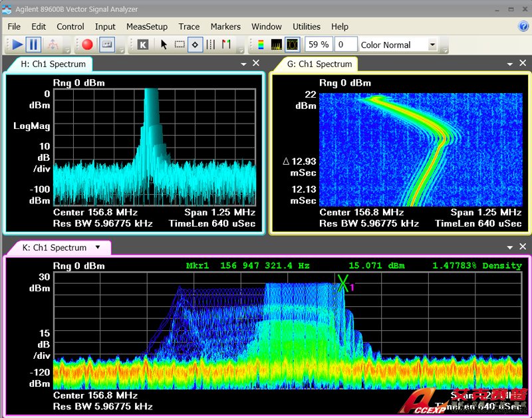The width and height of the screenshot is (532, 418).
Task: Open the Color Normal dropdown
Action: [x=432, y=45]
